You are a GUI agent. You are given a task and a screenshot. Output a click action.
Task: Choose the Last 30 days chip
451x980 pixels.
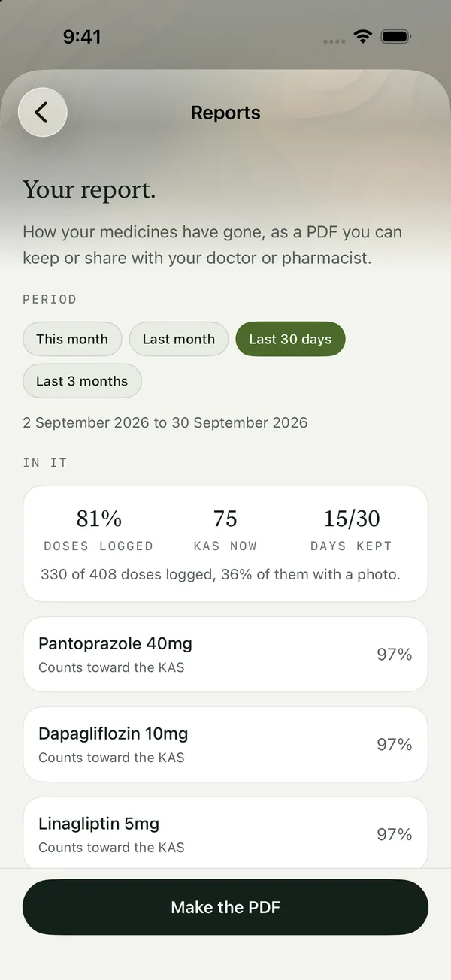point(290,339)
